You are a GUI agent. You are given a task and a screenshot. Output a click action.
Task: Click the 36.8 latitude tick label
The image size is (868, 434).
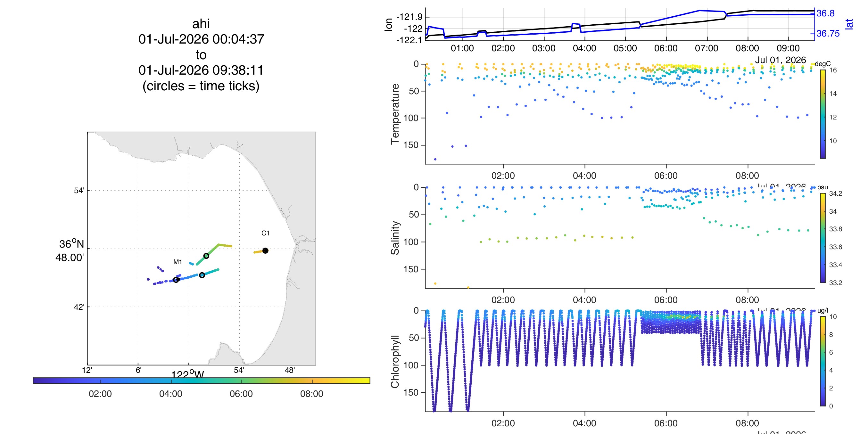tap(825, 13)
